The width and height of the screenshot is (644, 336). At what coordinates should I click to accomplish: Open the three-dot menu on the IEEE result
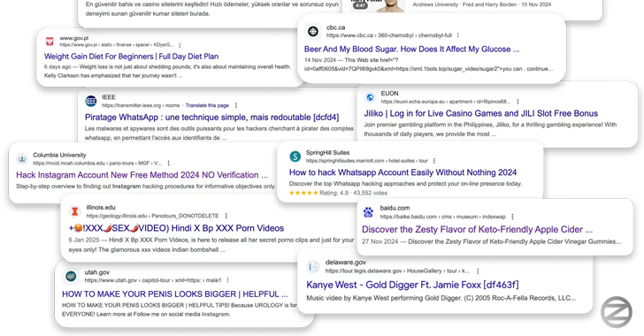pyautogui.click(x=235, y=105)
